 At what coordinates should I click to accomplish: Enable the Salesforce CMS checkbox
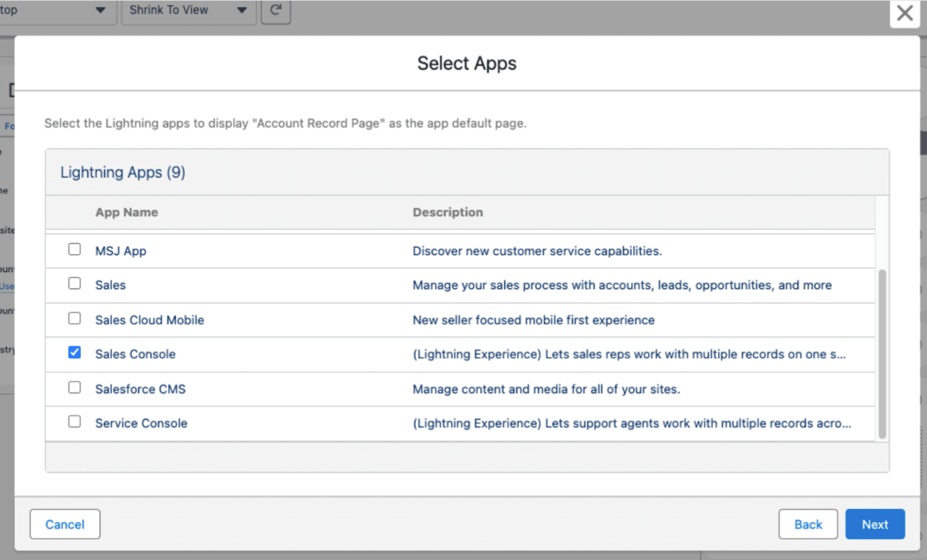point(74,387)
